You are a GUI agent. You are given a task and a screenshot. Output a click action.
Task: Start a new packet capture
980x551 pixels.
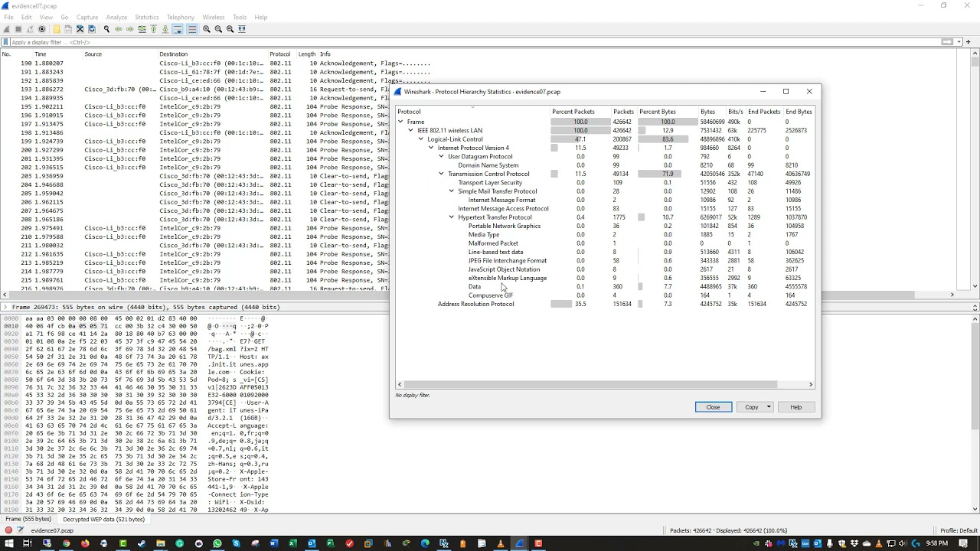[x=7, y=29]
